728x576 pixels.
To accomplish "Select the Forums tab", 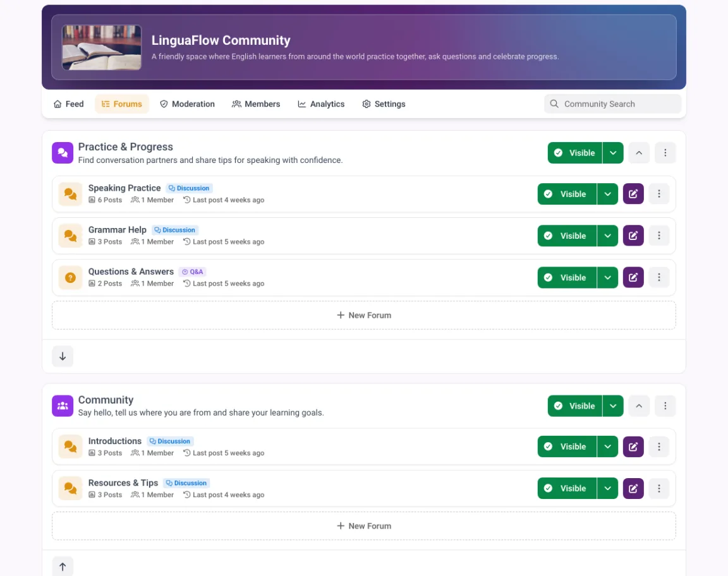I will 121,104.
